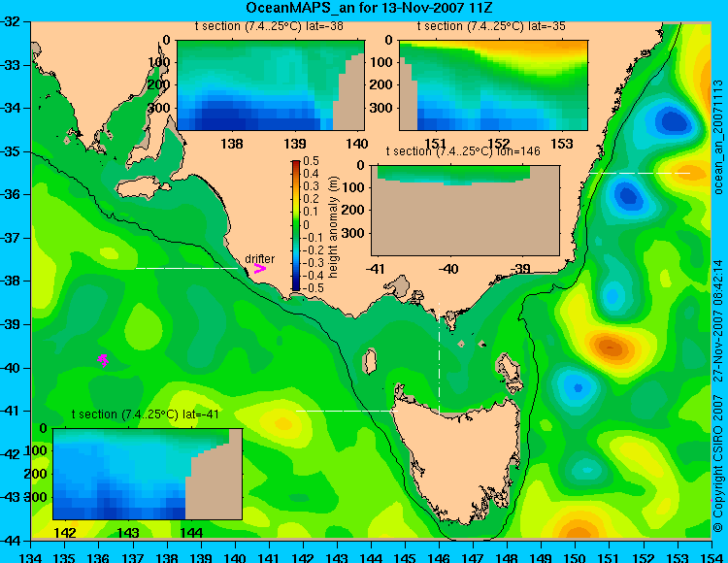728x563 pixels.
Task: Click the 0.5 value at the colorbar top
Action: pyautogui.click(x=311, y=160)
